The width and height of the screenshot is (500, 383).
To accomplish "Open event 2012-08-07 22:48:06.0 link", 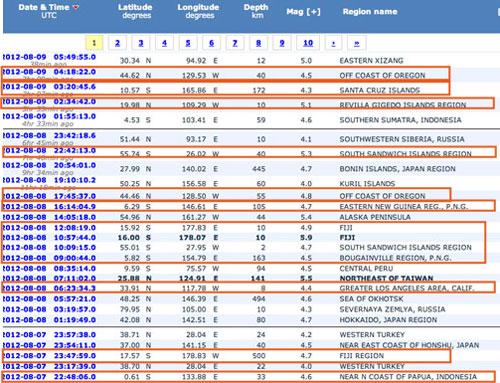I will click(x=49, y=377).
